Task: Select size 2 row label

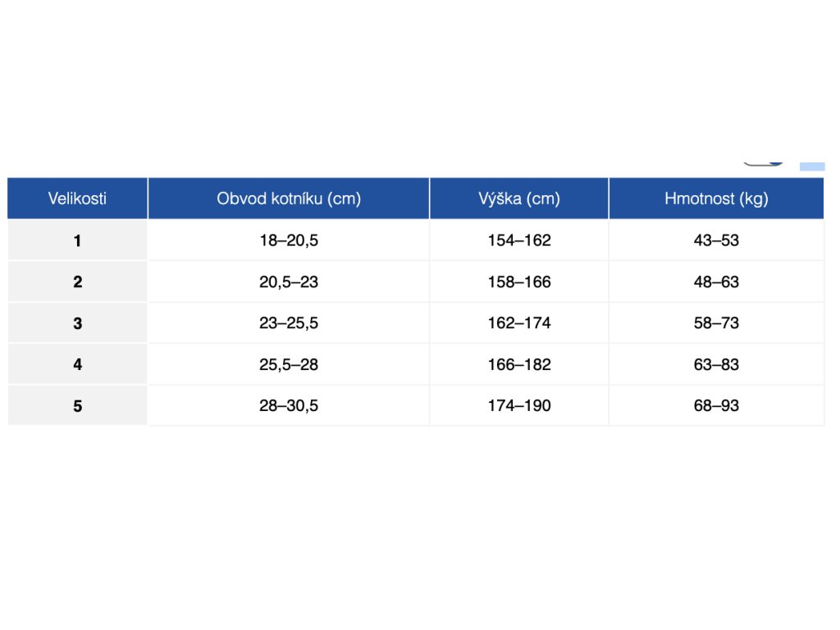Action: pyautogui.click(x=77, y=281)
